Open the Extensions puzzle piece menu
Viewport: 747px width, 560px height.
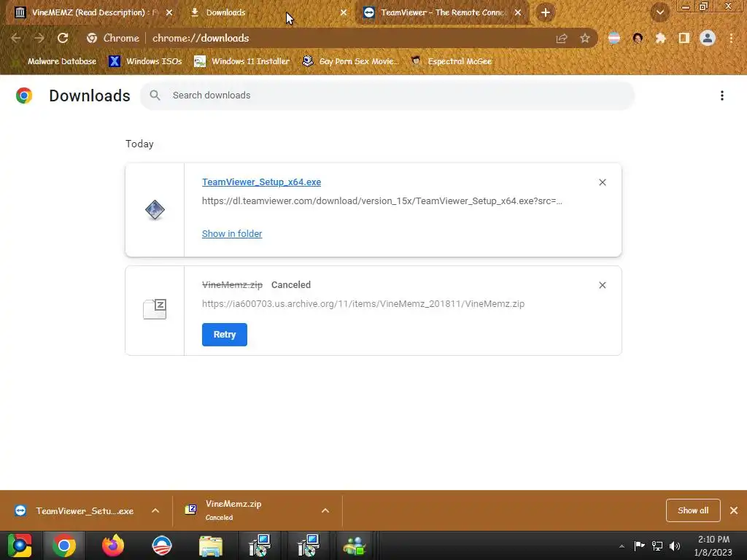(661, 38)
